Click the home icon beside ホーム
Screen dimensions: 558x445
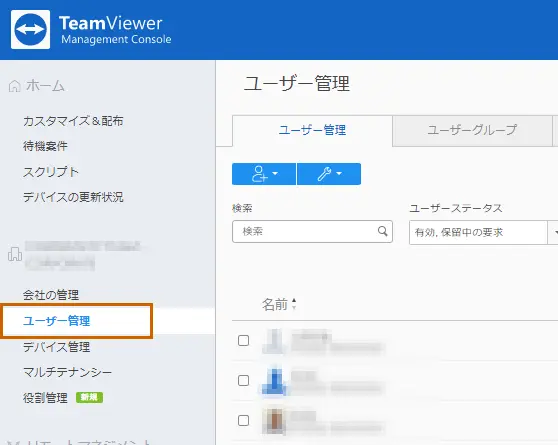coord(15,86)
